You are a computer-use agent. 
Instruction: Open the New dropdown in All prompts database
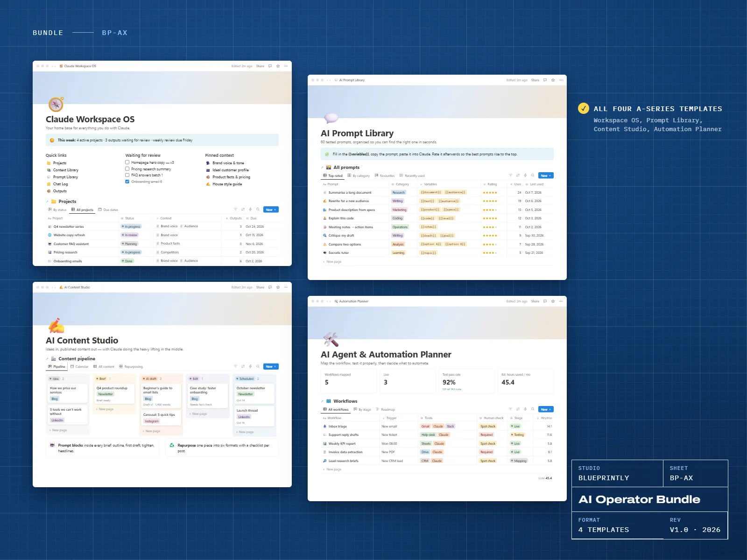546,175
